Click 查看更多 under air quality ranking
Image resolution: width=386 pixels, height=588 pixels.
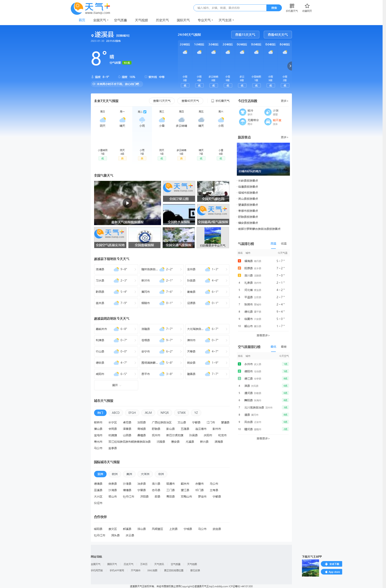point(263,438)
